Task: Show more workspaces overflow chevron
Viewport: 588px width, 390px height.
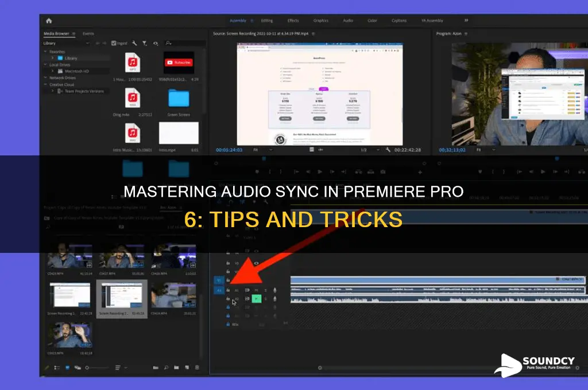Action: pyautogui.click(x=466, y=20)
